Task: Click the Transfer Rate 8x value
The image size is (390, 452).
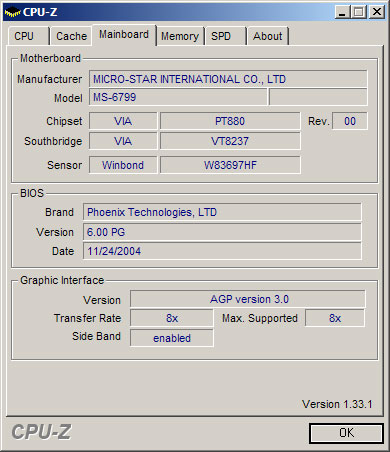Action: (x=172, y=318)
